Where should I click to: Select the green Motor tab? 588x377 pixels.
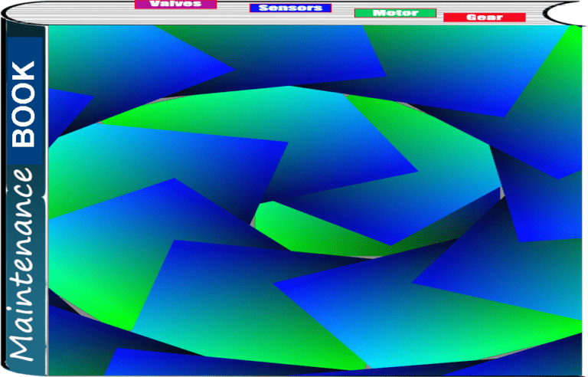point(395,13)
